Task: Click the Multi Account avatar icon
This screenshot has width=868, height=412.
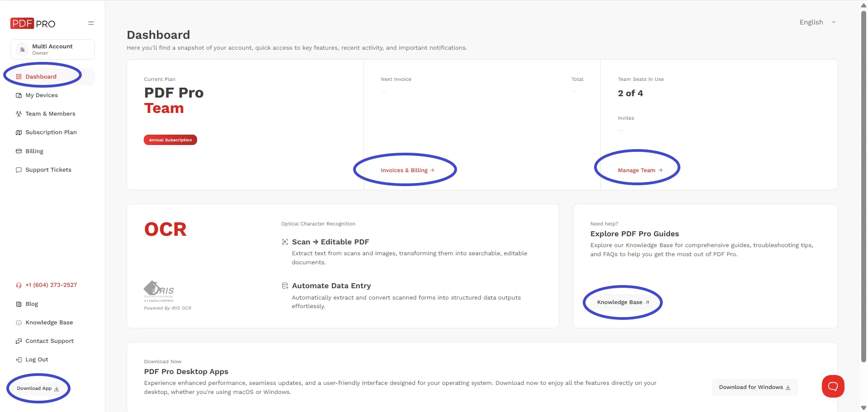Action: (22, 49)
